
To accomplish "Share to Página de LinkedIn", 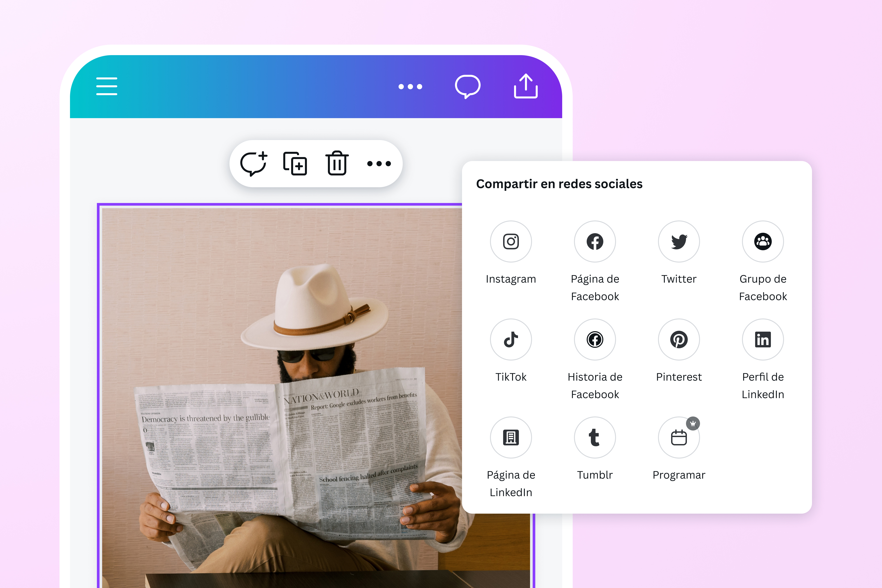I will click(511, 437).
